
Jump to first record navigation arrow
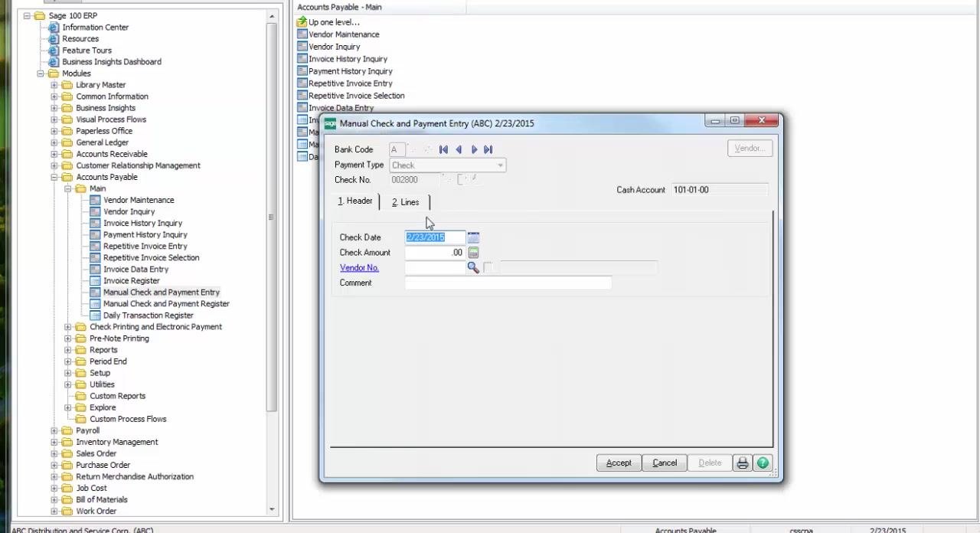click(x=443, y=149)
